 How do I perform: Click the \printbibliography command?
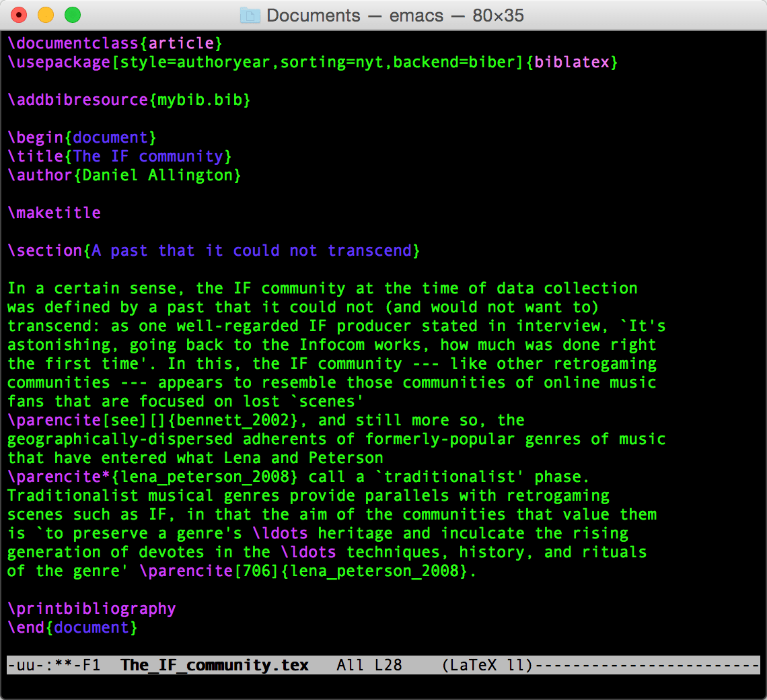point(92,609)
